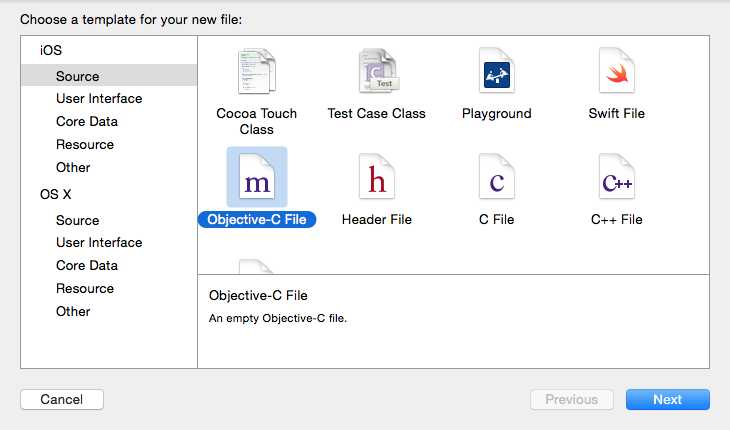The height and width of the screenshot is (430, 730).
Task: Select Source under iOS
Action: click(109, 75)
